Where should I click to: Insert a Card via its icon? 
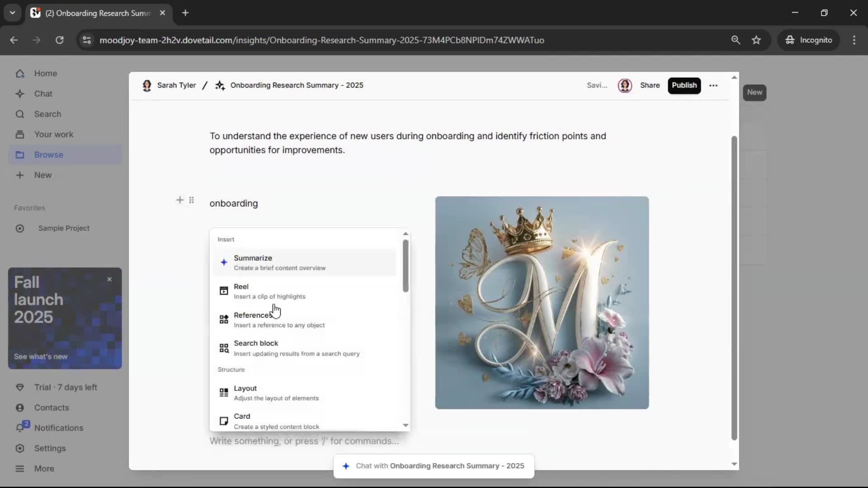coord(224,421)
